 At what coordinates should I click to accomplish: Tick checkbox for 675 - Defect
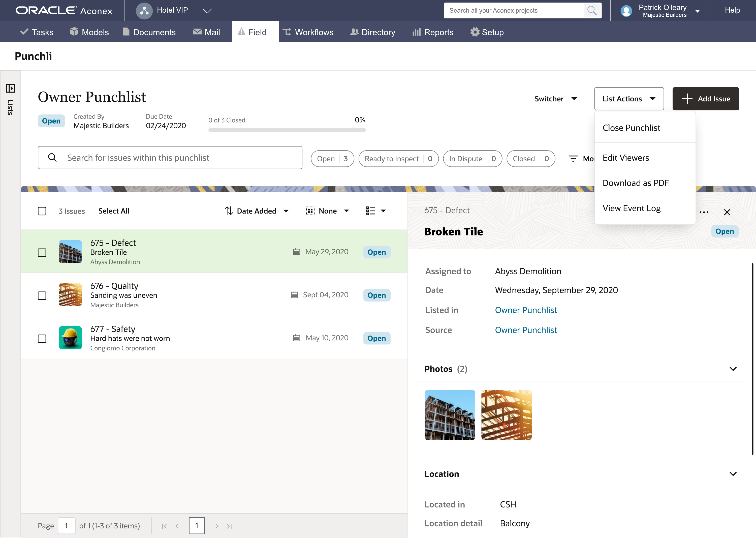pos(42,253)
